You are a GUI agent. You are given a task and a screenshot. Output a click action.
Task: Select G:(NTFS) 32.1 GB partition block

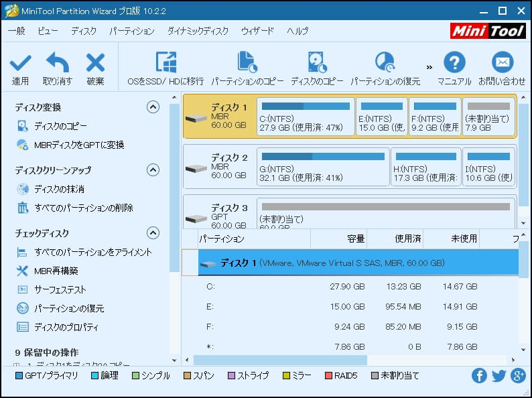point(323,167)
